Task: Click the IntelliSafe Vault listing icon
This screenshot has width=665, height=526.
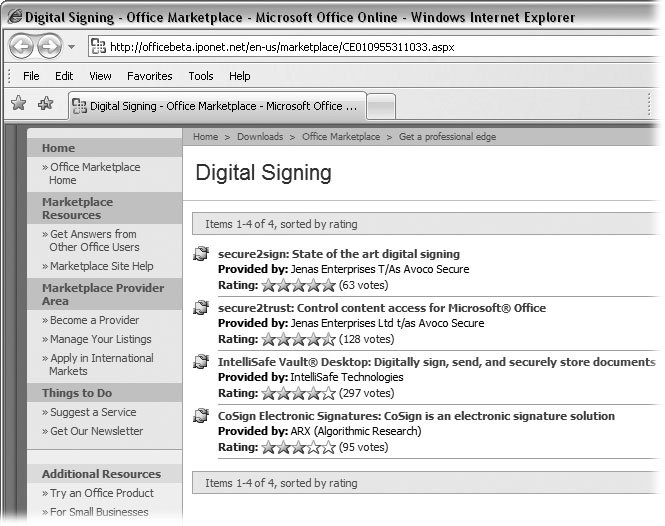Action: tap(201, 362)
